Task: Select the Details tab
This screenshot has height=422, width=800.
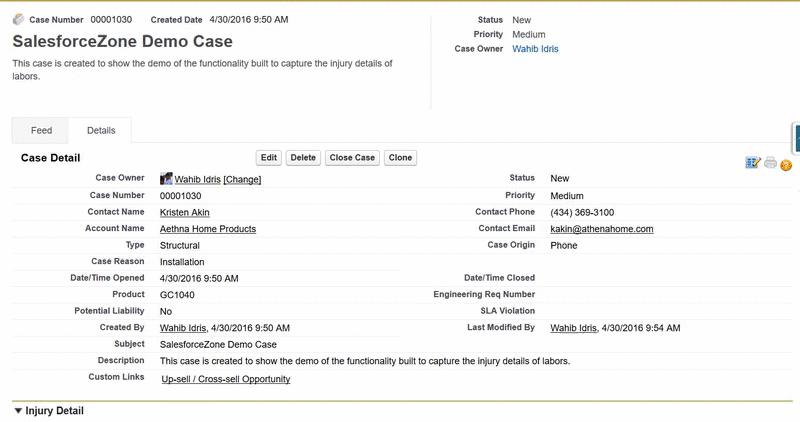Action: click(101, 131)
